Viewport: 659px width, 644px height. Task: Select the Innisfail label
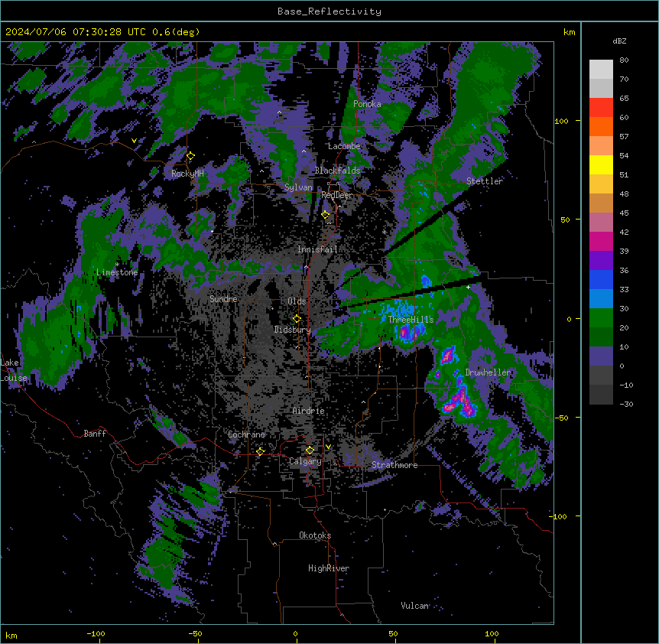317,249
